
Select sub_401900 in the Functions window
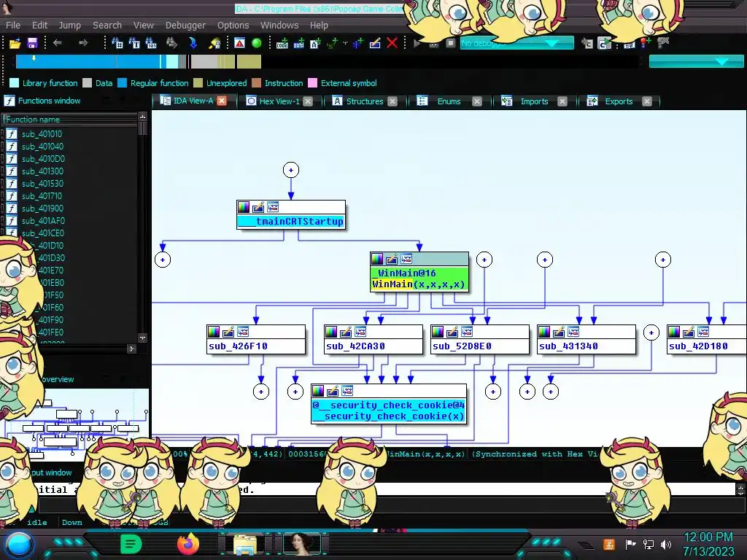coord(42,209)
